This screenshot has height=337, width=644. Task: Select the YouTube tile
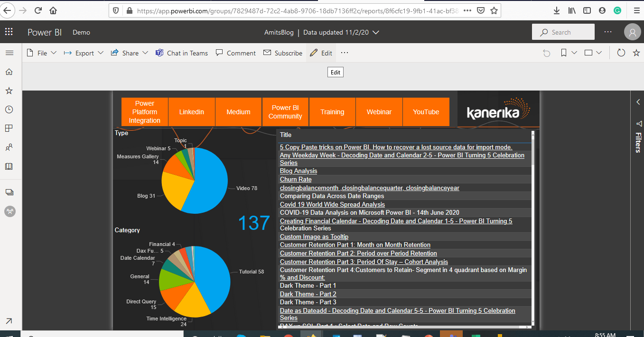pyautogui.click(x=426, y=112)
